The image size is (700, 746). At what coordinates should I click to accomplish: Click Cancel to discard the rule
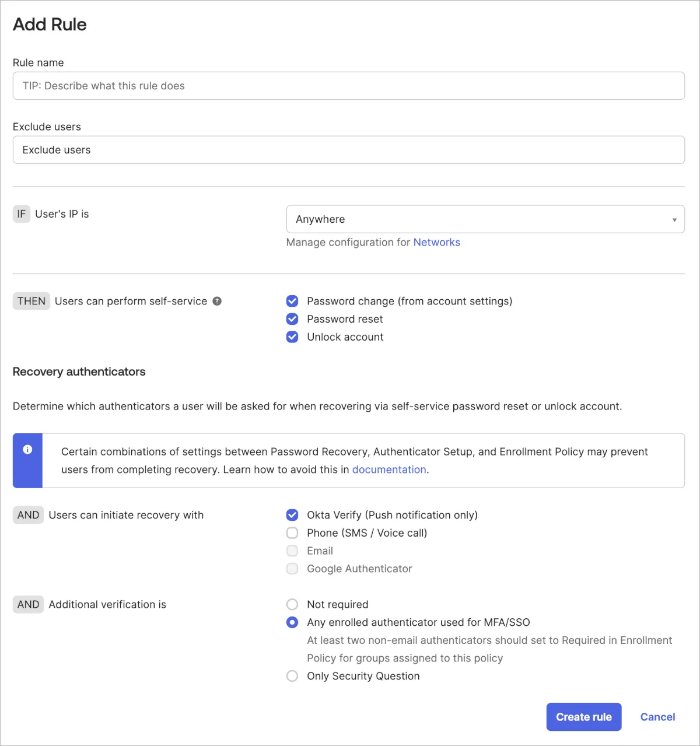(x=657, y=717)
